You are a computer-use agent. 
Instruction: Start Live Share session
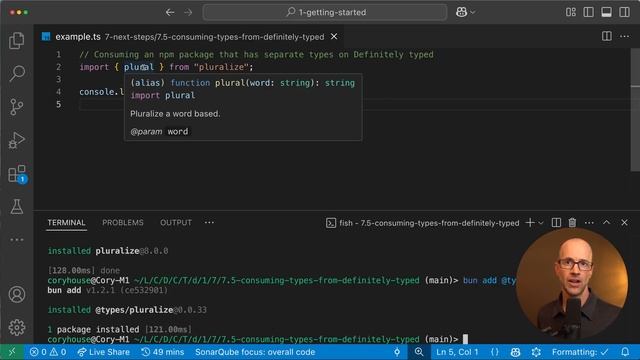click(x=104, y=352)
